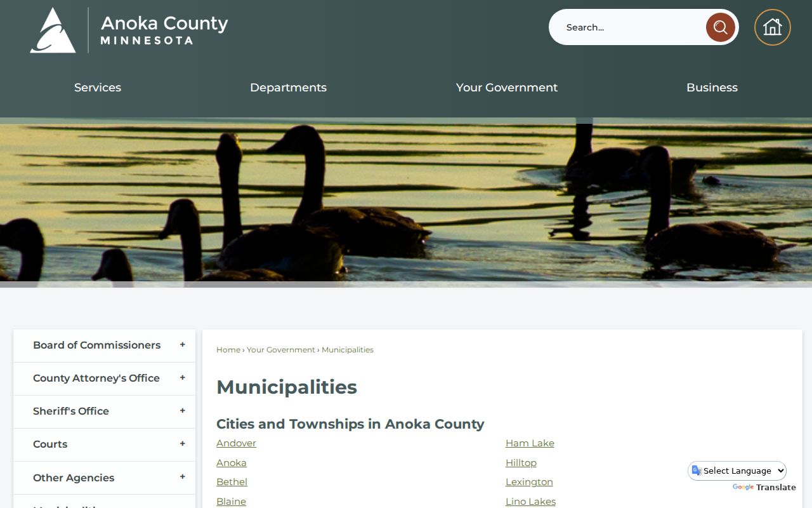Click the Municipalities breadcrumb link

point(348,350)
